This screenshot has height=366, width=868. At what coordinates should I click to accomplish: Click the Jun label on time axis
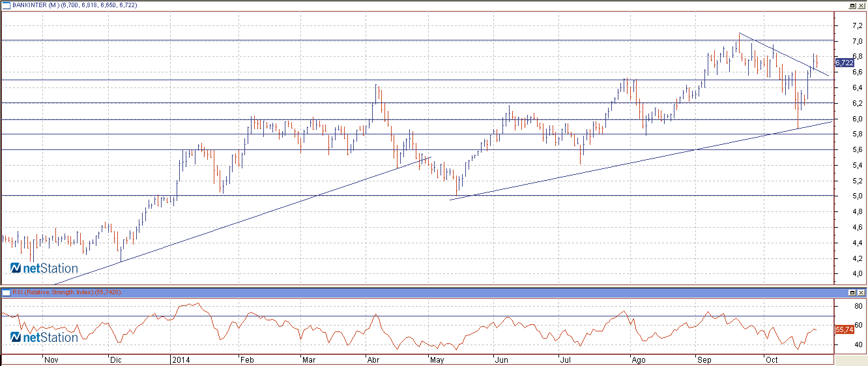(501, 359)
